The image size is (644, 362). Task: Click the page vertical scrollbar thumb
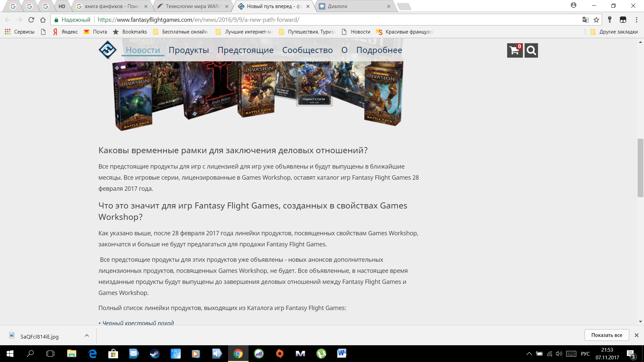[x=640, y=168]
